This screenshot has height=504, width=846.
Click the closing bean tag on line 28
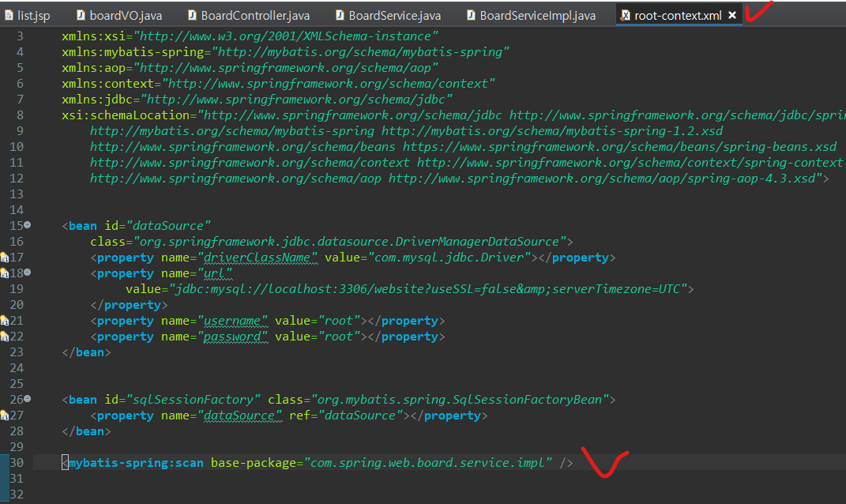click(86, 431)
